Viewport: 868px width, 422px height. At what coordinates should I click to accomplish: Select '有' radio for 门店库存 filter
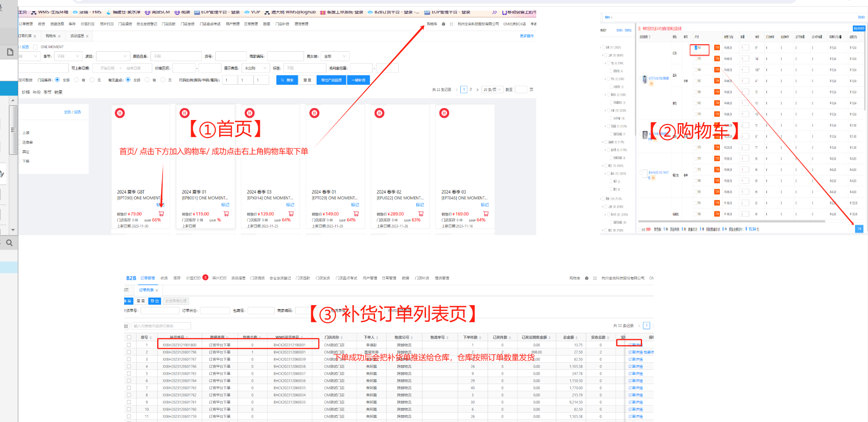pyautogui.click(x=76, y=80)
